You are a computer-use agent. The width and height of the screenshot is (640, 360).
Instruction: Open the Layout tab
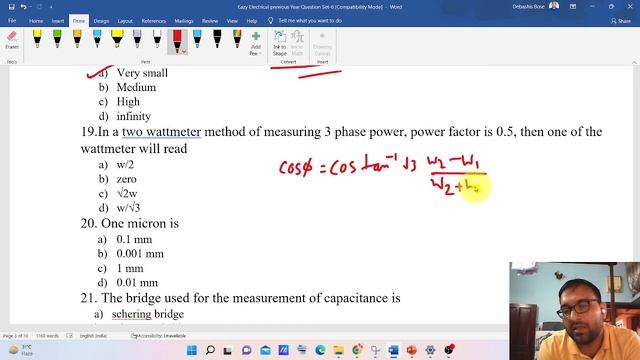(125, 21)
